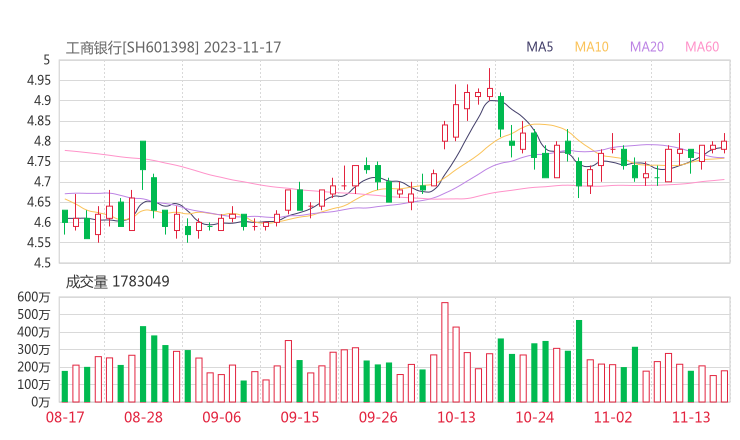Click the 09-06 date axis label
This screenshot has height=440, width=740.
click(x=221, y=417)
